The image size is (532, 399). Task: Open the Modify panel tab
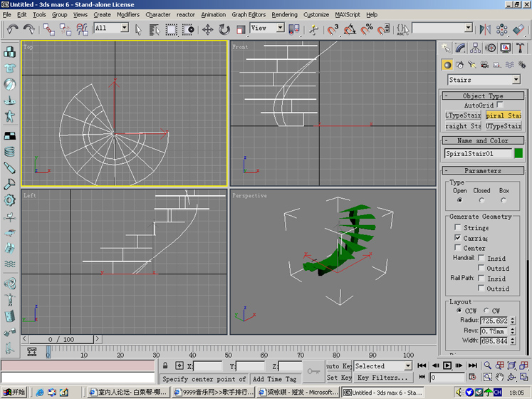click(x=461, y=48)
